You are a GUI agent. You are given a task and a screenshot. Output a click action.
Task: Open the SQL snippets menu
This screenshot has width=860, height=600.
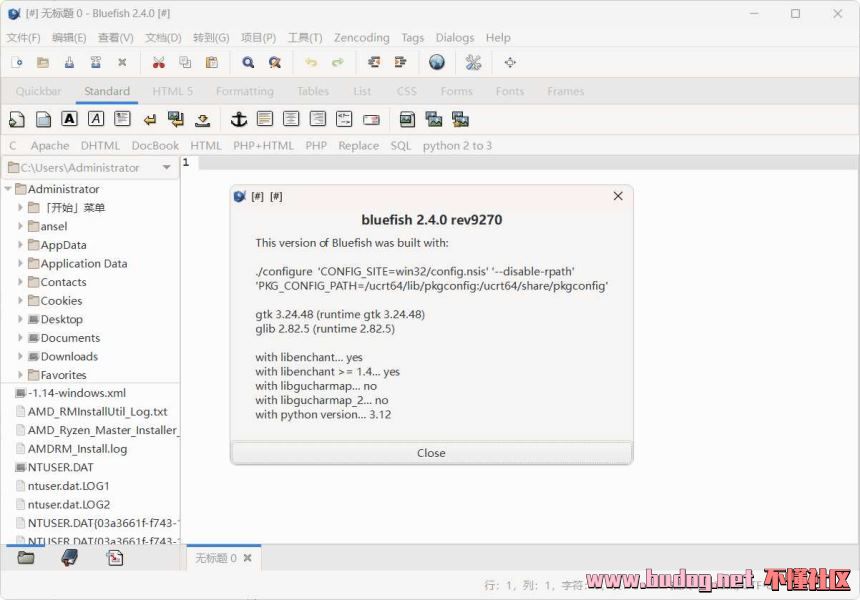click(400, 146)
